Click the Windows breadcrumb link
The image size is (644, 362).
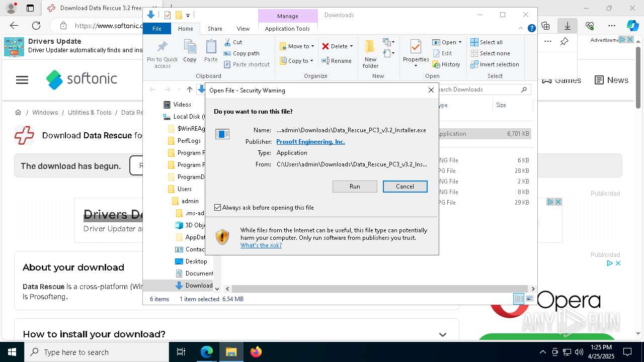point(45,113)
